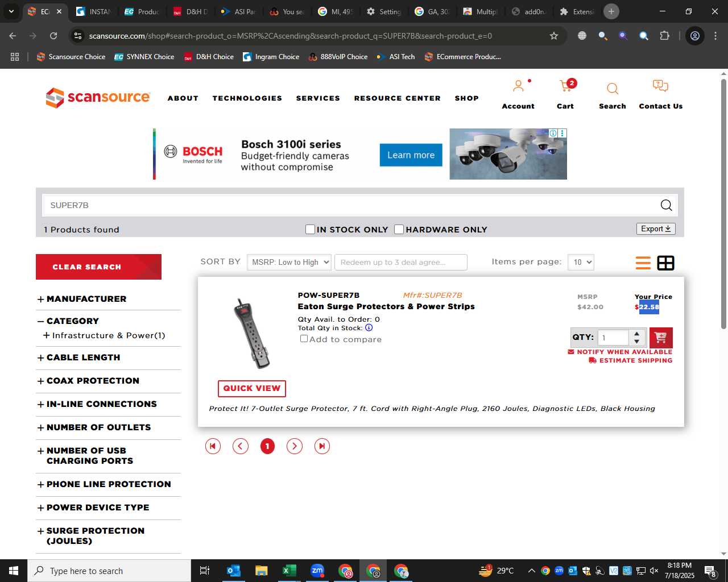Add POW-SUPER7B to cart

[x=660, y=338]
